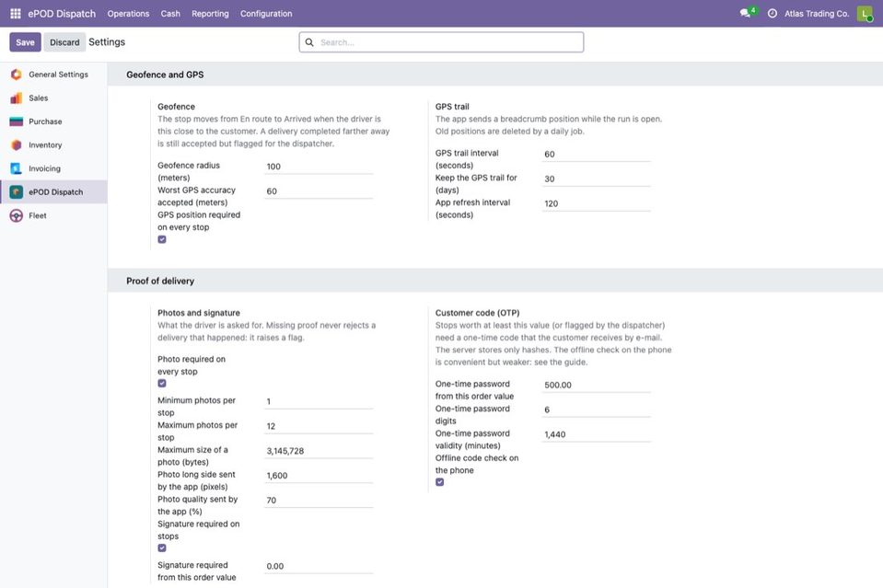Viewport: 883px width, 588px height.
Task: Edit Signature required from order value field
Action: tap(319, 566)
